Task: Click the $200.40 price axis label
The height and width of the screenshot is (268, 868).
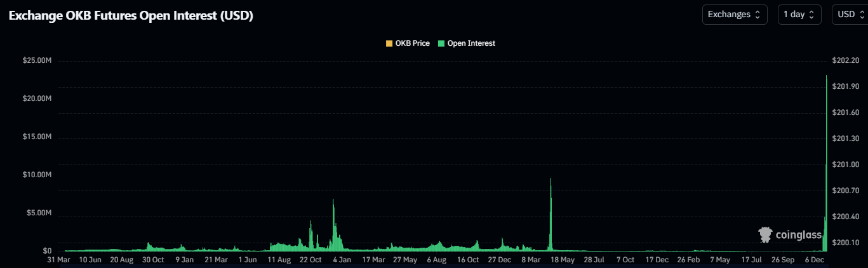Action: (845, 217)
